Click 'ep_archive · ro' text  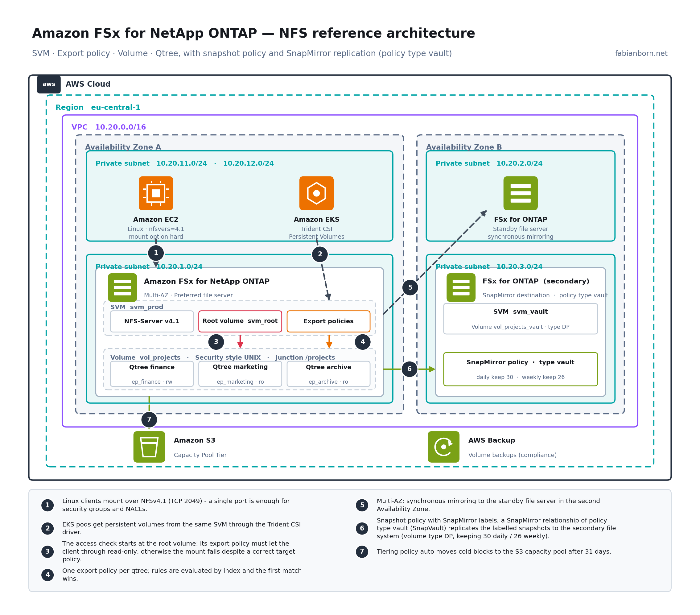coord(328,382)
